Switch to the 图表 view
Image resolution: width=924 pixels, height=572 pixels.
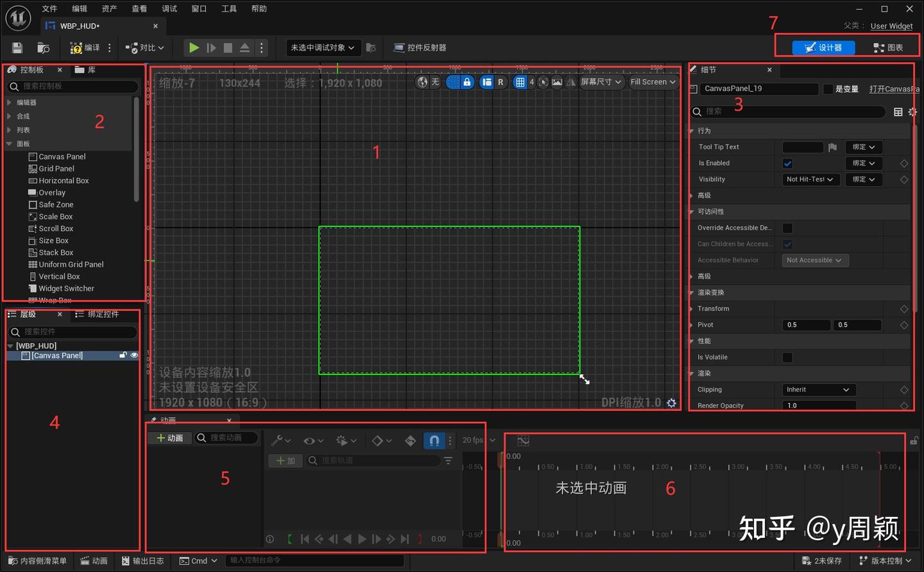889,47
